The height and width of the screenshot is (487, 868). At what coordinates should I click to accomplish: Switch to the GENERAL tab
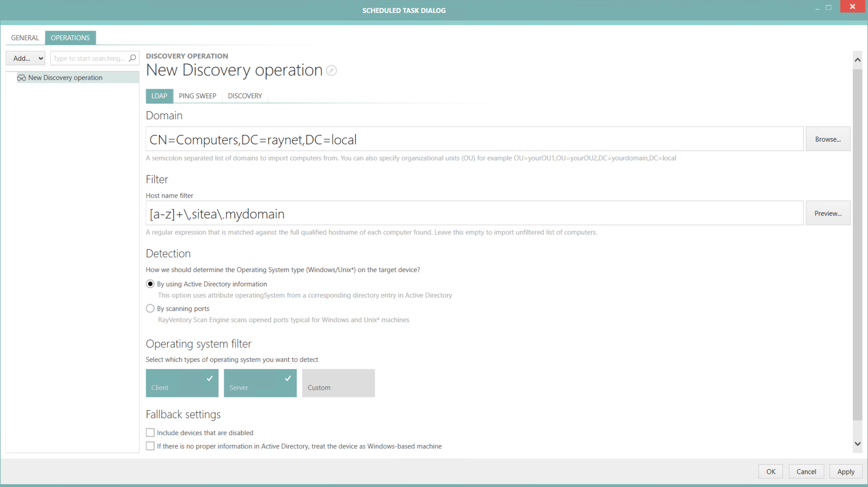(25, 38)
